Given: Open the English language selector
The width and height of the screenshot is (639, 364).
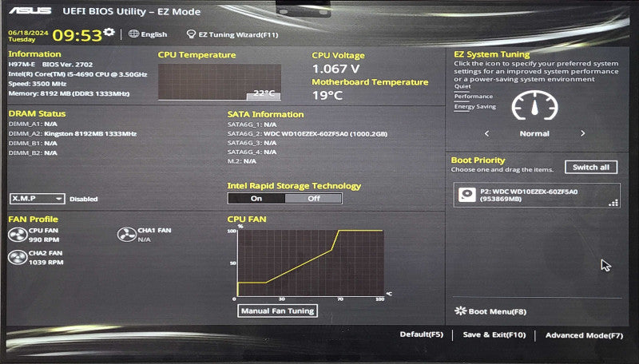Looking at the screenshot, I should click(x=153, y=34).
